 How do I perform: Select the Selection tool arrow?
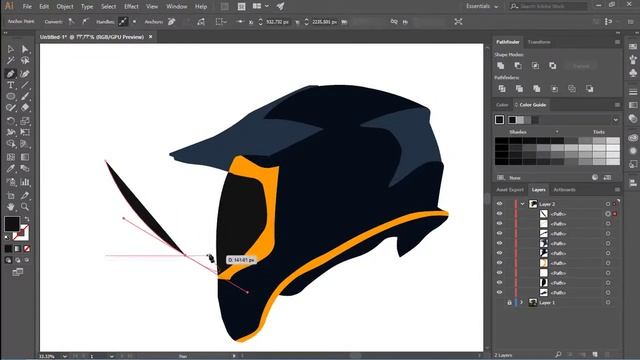(11, 49)
